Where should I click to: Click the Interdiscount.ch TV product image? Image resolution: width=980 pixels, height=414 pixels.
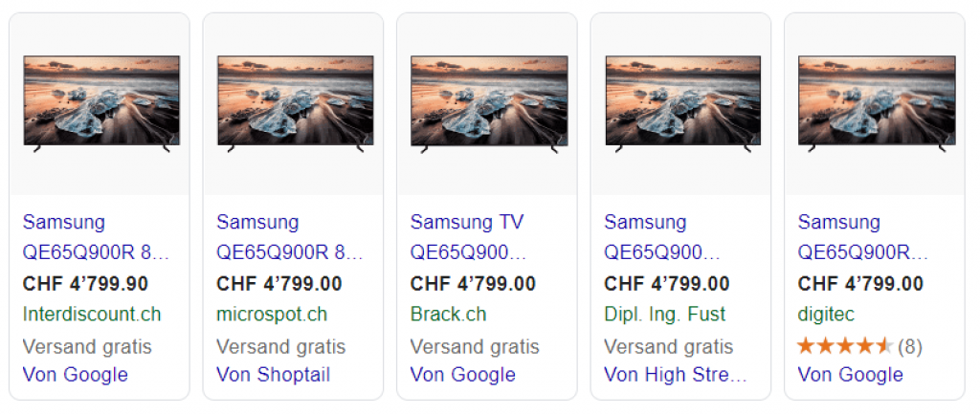100,102
